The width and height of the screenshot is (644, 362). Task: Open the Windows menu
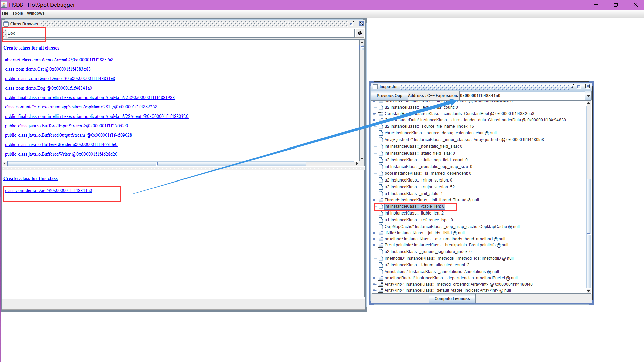tap(36, 13)
